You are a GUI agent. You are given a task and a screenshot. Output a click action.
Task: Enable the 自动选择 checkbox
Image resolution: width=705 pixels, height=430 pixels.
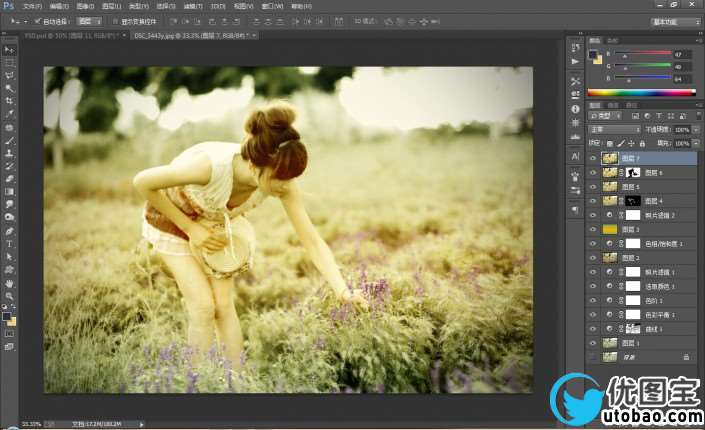pyautogui.click(x=38, y=21)
